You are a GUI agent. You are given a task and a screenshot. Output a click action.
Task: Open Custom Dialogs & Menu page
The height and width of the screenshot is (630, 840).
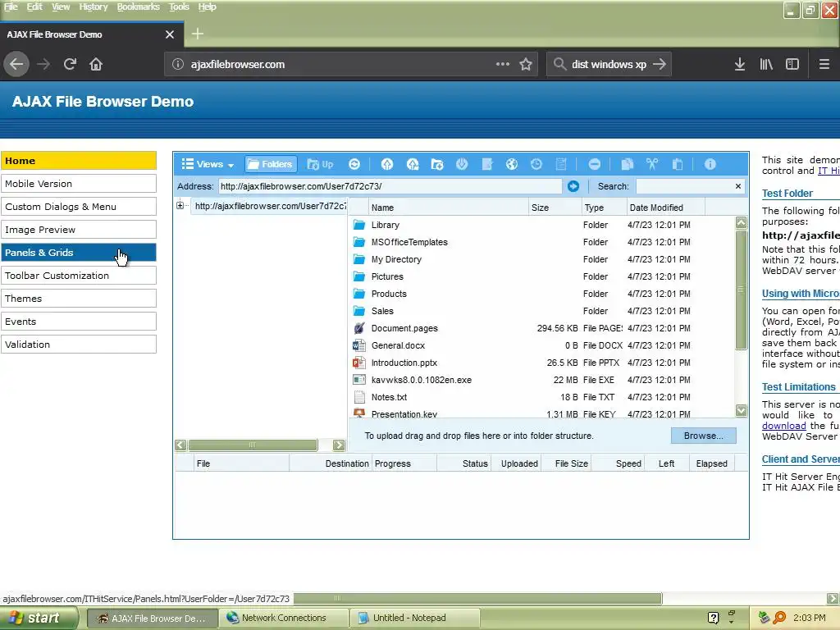coord(79,207)
